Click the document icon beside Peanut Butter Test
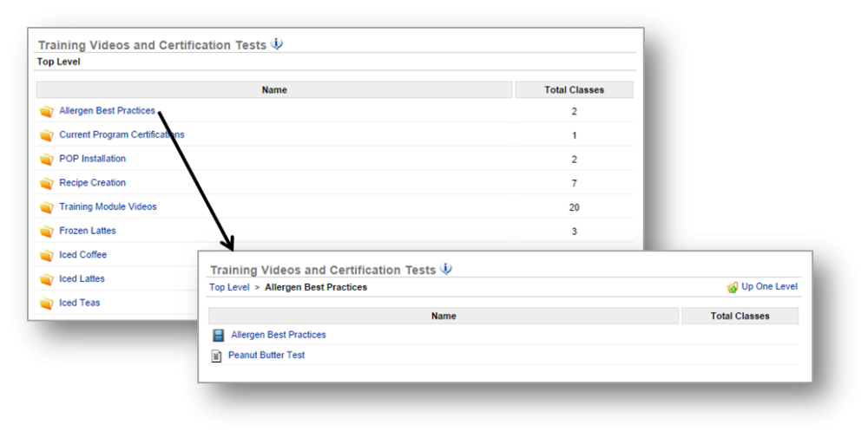Viewport: 868px width, 438px height. pos(217,356)
